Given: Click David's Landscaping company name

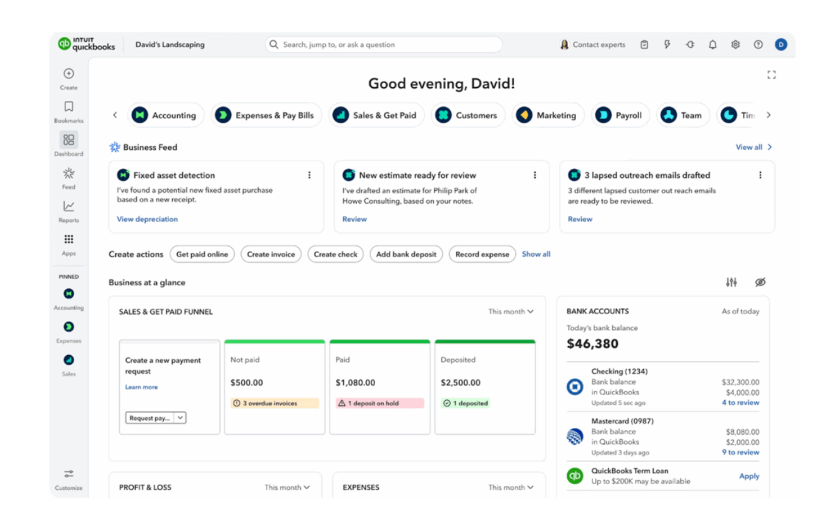Looking at the screenshot, I should tap(170, 45).
